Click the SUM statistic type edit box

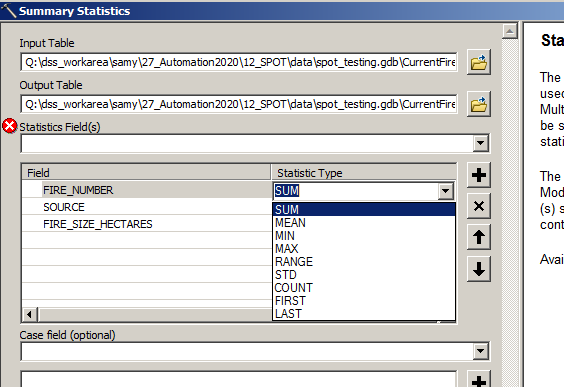click(355, 191)
